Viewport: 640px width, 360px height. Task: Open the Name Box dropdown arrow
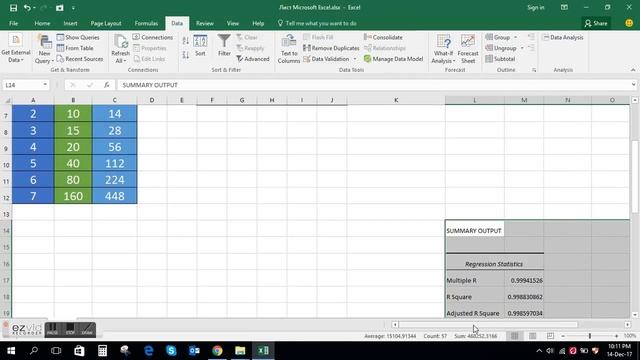(45, 85)
